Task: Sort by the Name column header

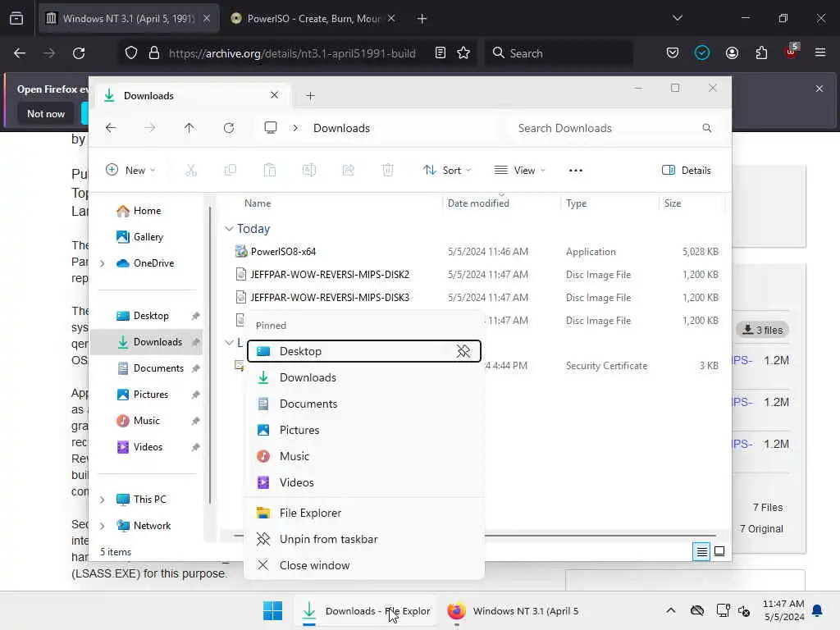Action: [x=258, y=203]
